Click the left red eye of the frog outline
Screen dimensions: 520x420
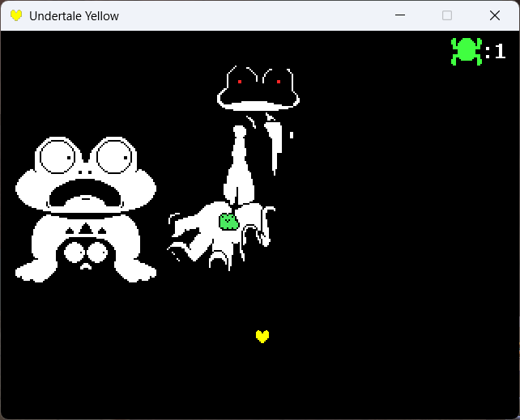240,82
